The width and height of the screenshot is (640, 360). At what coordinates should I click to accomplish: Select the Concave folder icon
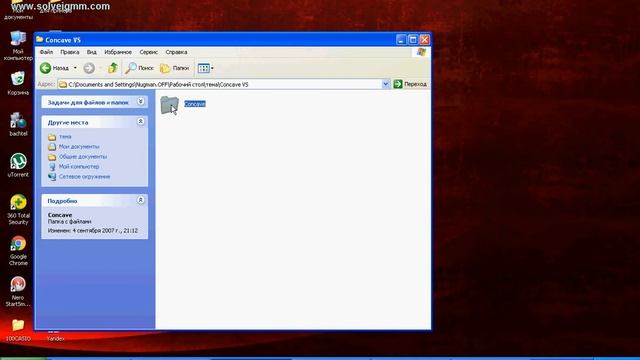[x=169, y=105]
